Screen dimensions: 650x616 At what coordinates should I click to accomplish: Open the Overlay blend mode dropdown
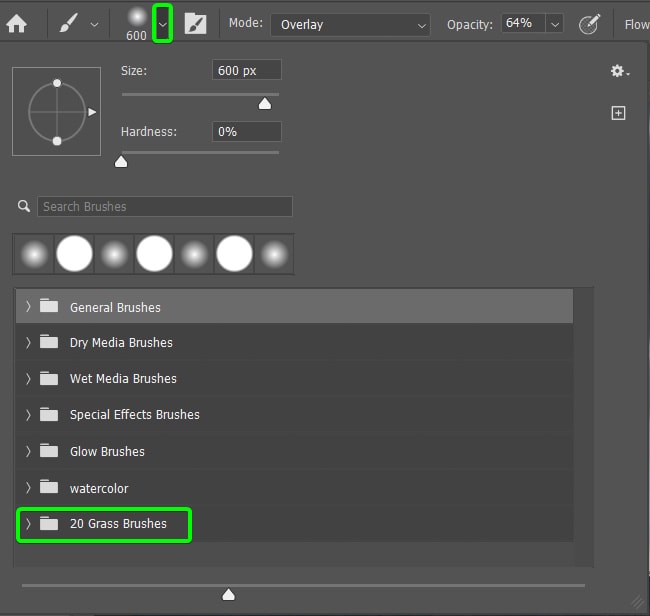coord(350,25)
